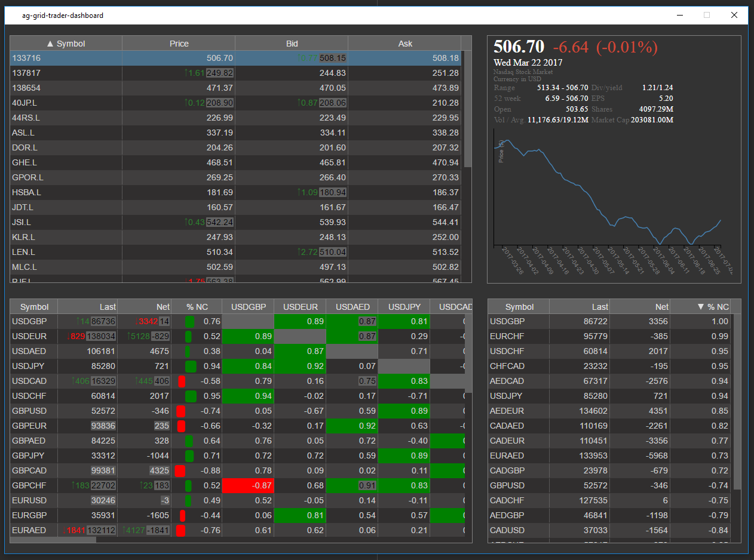Select the MLC.L stock row
Screen dimensions: 754x560
click(x=235, y=267)
